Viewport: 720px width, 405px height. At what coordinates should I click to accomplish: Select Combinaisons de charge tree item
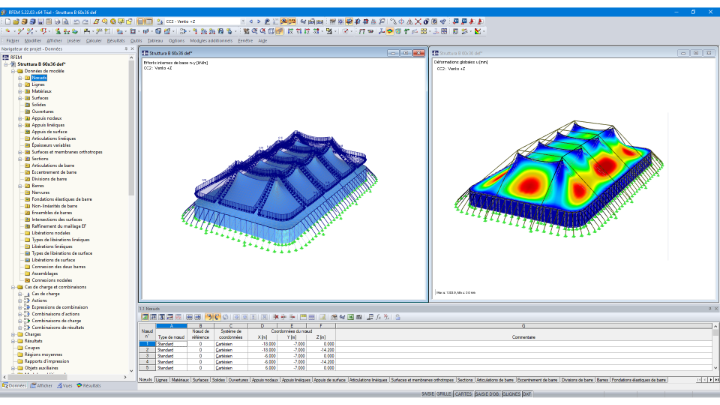click(x=56, y=321)
